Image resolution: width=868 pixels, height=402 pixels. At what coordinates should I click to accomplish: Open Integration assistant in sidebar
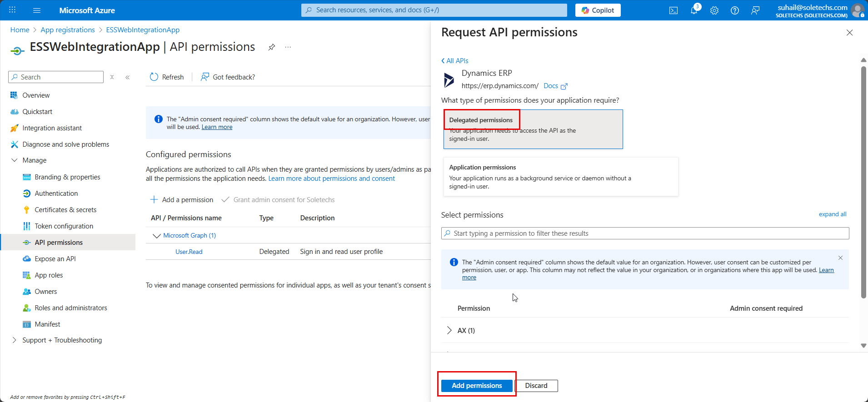[x=52, y=128]
